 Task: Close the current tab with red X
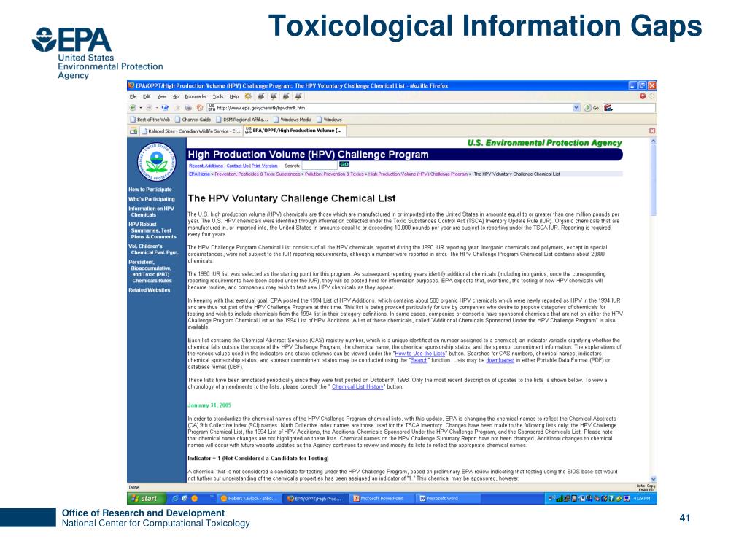[x=651, y=131]
